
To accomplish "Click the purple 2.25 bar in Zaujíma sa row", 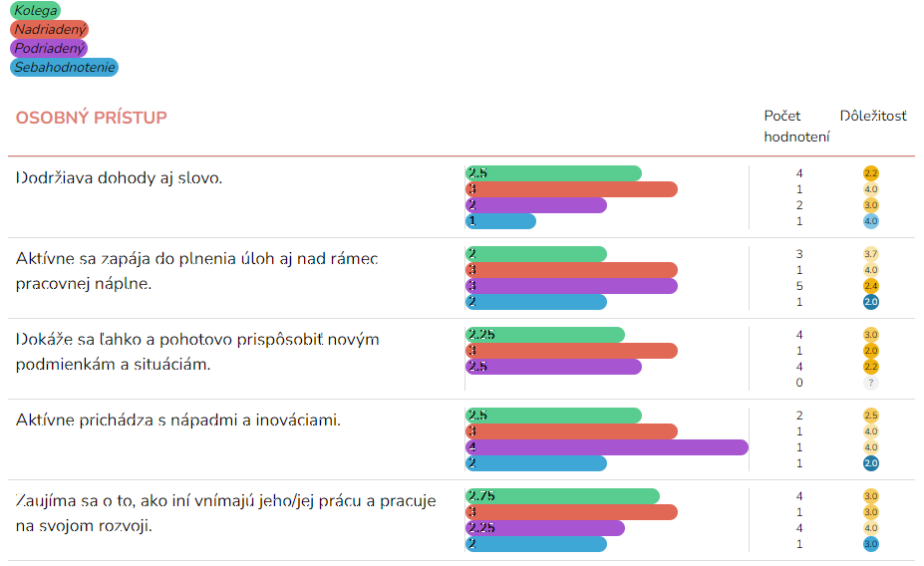I will coord(545,528).
